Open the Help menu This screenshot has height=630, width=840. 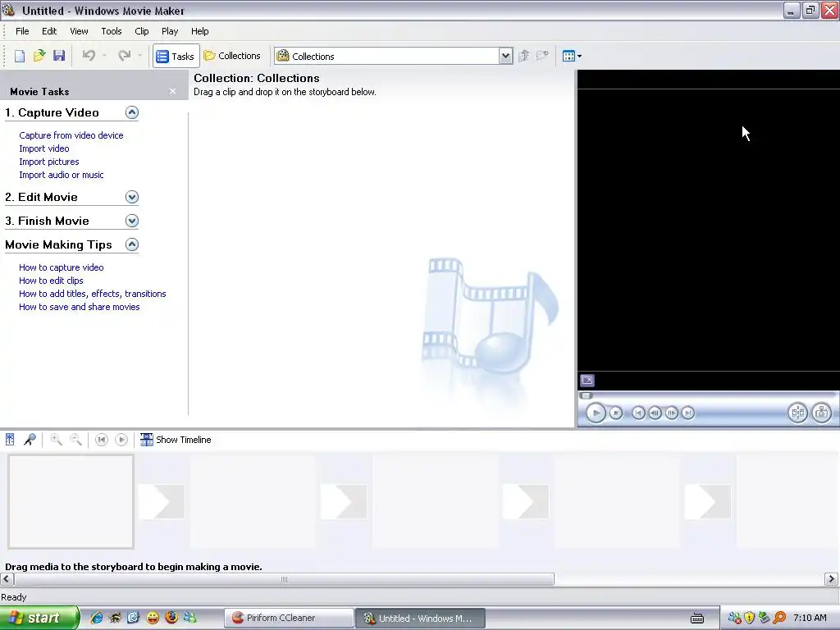click(200, 31)
